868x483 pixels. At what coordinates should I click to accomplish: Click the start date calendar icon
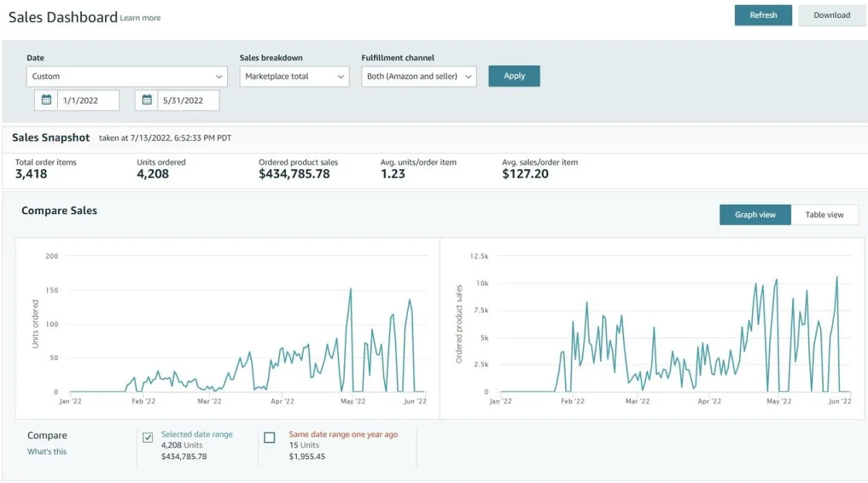click(46, 101)
